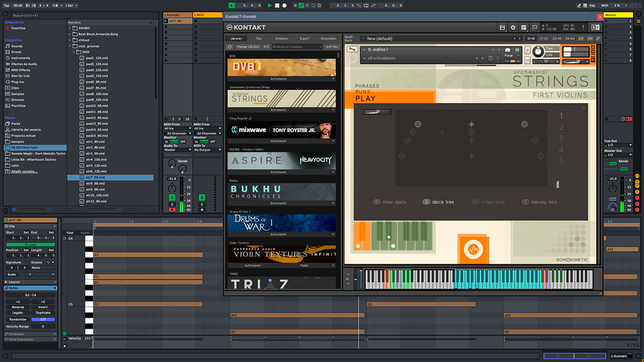Viewport: 644px width, 362px height.
Task: Click the orange waveform icon in Sonokinetic panel
Action: 473,249
